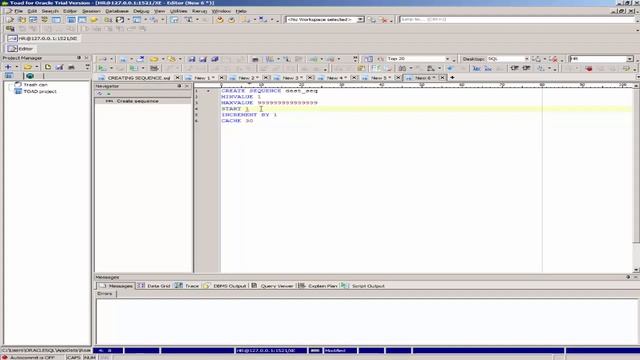Expand the Project Manager add dropdown arrow
Screen dimensions: 640x360
coord(17,67)
